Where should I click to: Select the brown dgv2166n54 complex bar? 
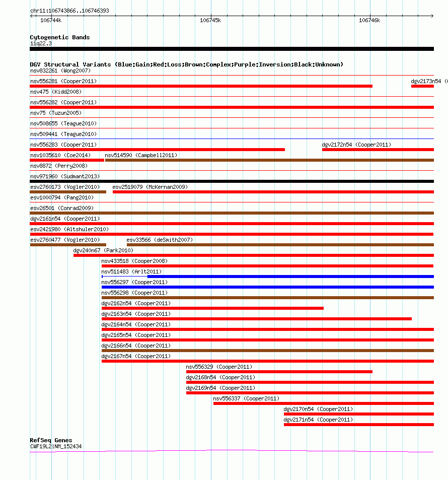pos(268,351)
